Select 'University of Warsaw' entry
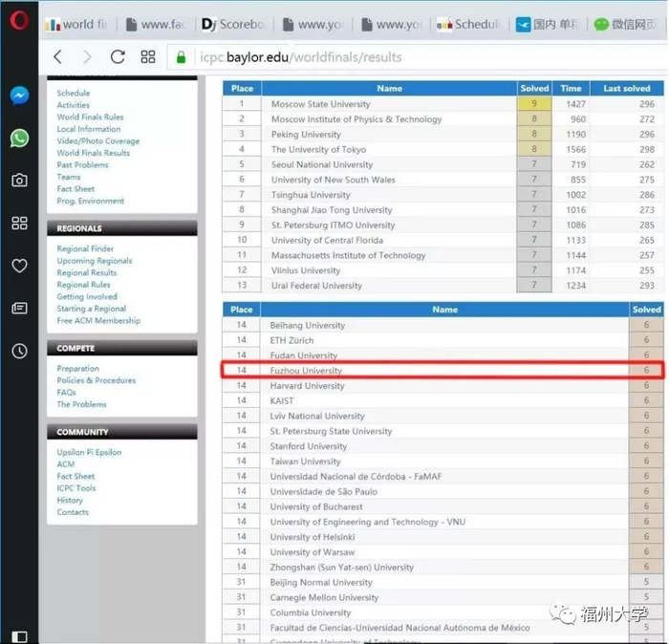This screenshot has width=669, height=644. [x=313, y=552]
